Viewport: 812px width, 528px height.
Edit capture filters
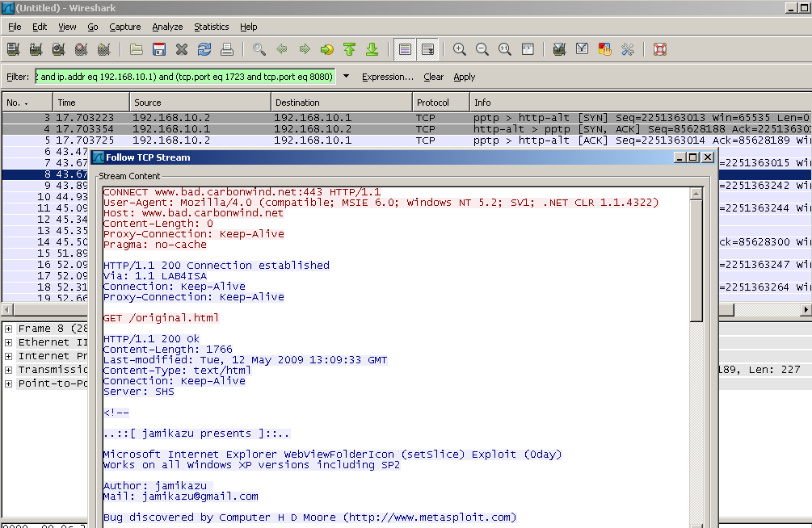pyautogui.click(x=559, y=49)
